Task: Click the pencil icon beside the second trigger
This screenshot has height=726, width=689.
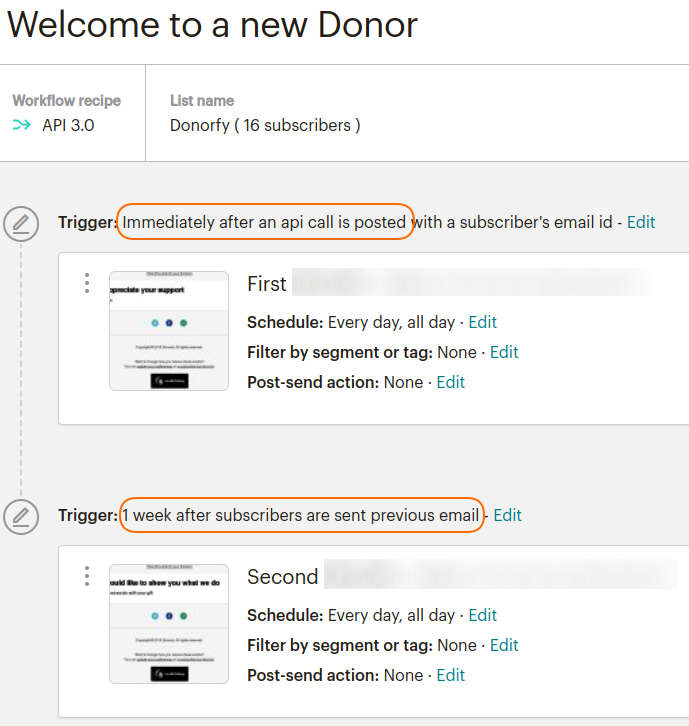Action: 21,517
